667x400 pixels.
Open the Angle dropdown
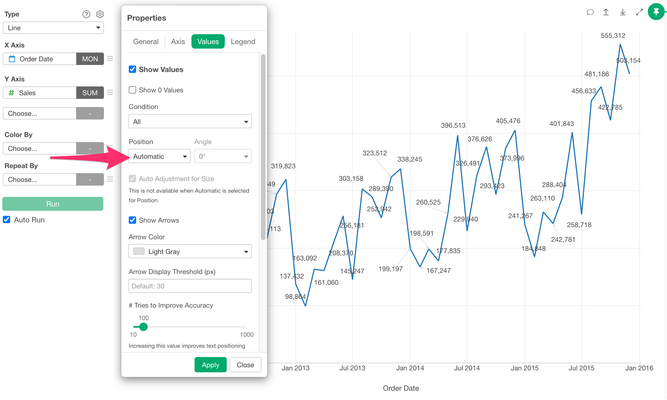point(223,156)
